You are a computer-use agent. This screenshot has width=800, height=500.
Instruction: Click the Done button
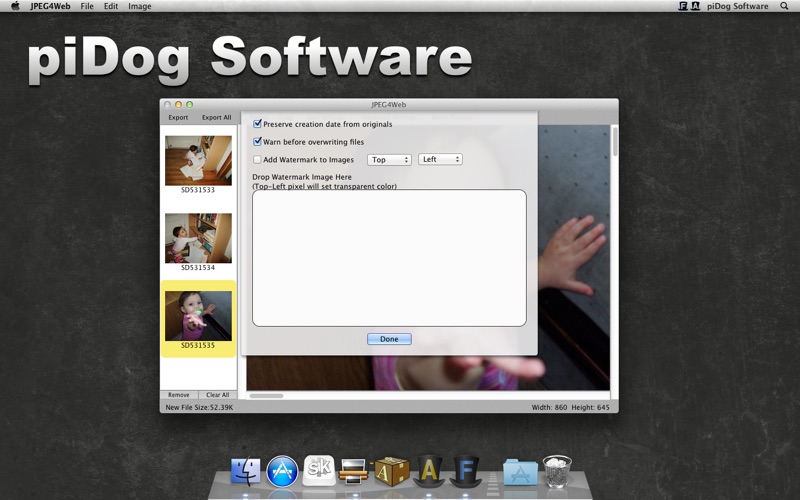tap(389, 339)
